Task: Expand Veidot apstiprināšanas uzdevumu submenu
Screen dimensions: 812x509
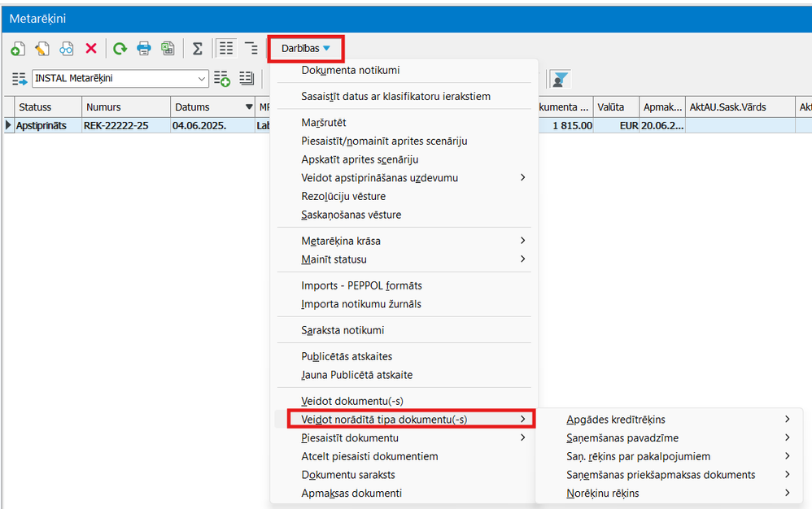Action: pyautogui.click(x=404, y=177)
